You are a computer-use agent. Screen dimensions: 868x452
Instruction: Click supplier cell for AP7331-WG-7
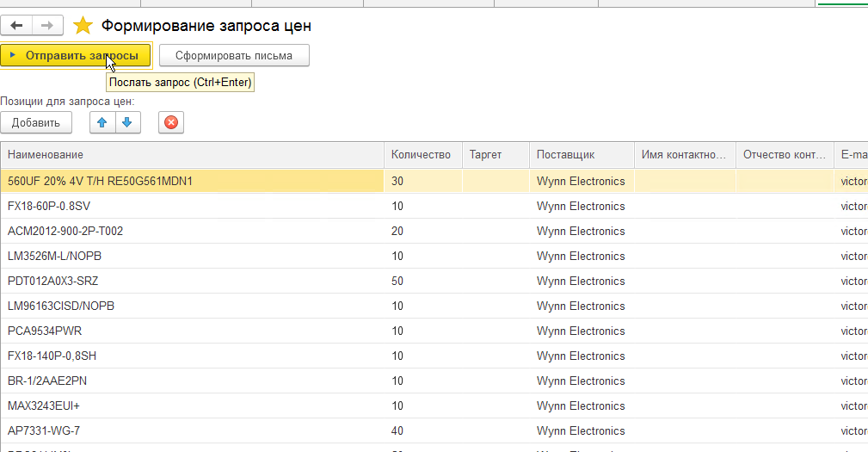click(x=581, y=431)
